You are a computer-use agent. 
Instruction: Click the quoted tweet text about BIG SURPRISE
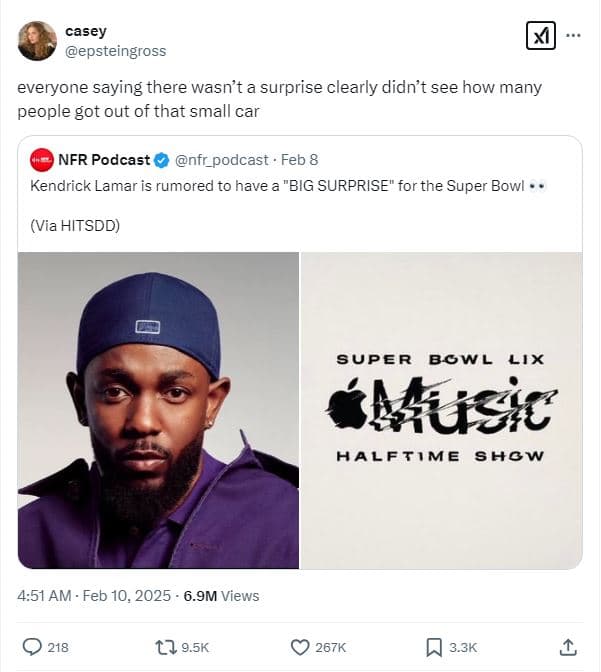290,186
